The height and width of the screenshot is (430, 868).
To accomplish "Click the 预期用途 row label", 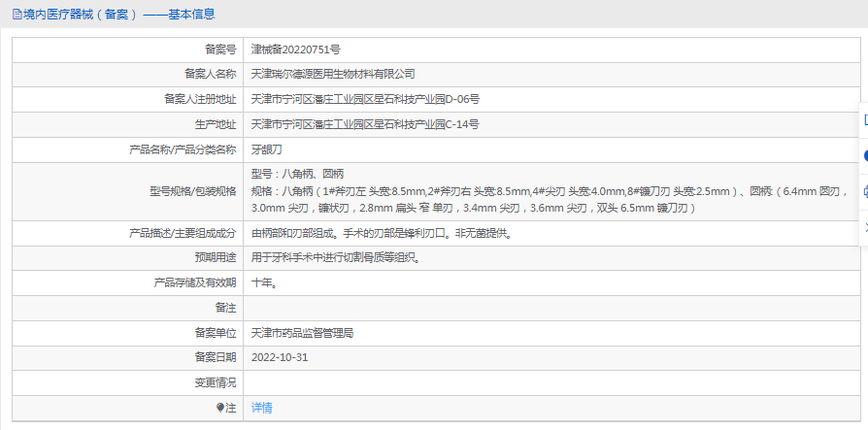I will pyautogui.click(x=216, y=258).
